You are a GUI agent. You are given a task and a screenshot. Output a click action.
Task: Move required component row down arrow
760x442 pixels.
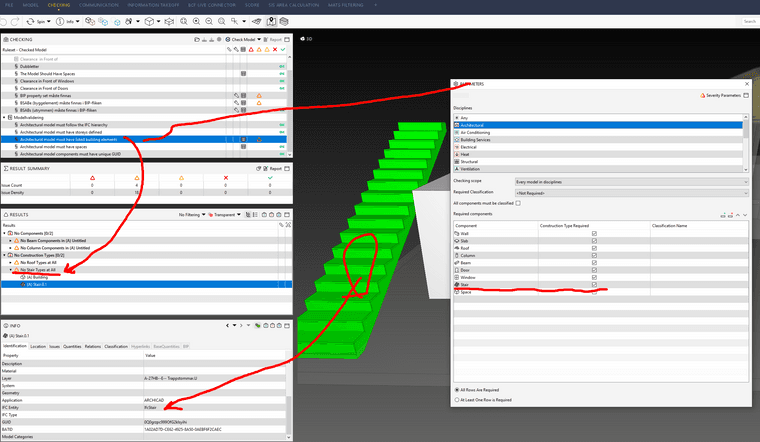pyautogui.click(x=745, y=215)
